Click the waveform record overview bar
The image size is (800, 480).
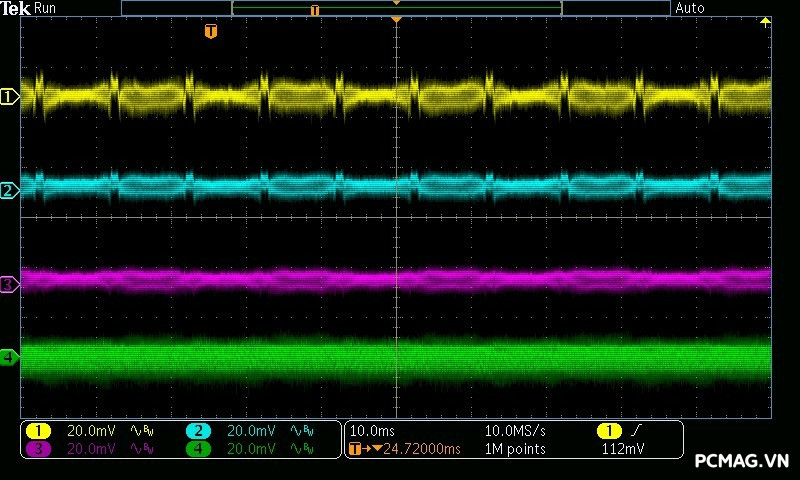(396, 8)
